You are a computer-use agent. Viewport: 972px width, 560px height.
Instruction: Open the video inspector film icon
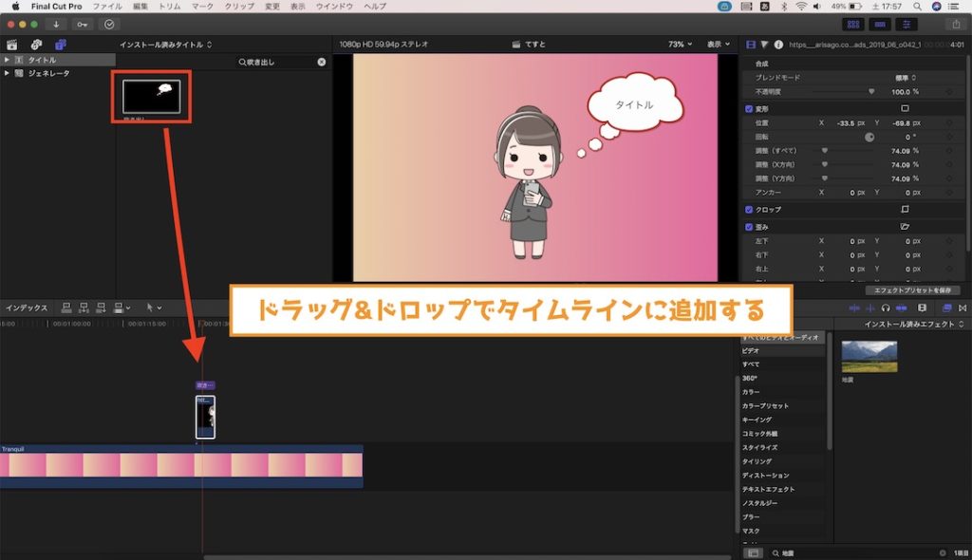(750, 44)
